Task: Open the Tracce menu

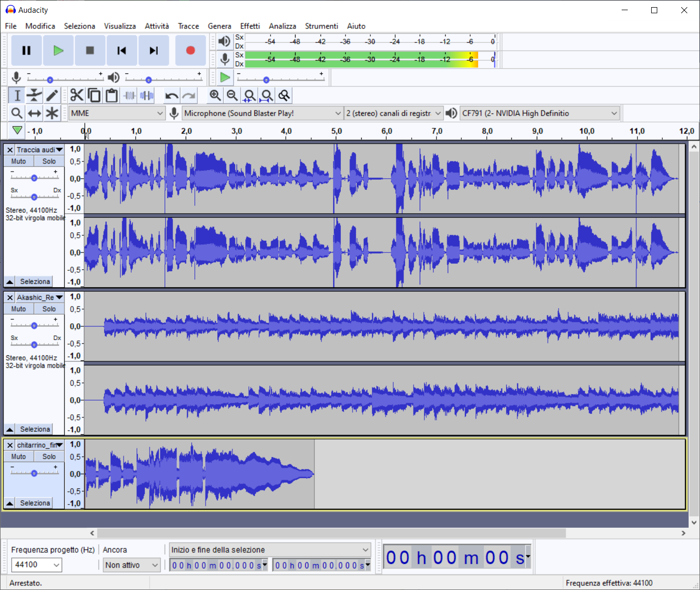Action: 188,26
